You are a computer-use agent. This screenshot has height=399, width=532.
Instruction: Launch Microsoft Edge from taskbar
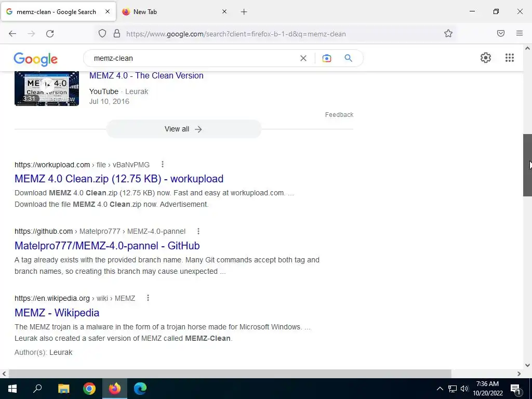point(140,389)
